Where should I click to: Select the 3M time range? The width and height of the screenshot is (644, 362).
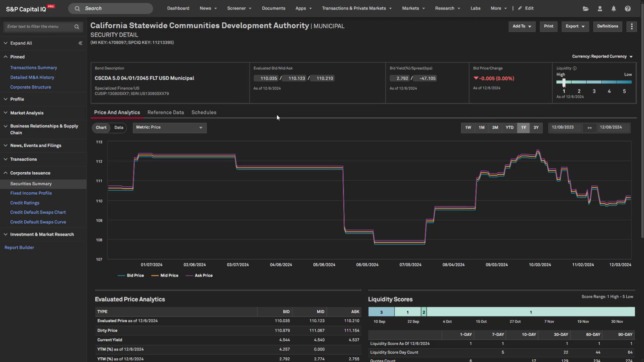[x=495, y=128]
